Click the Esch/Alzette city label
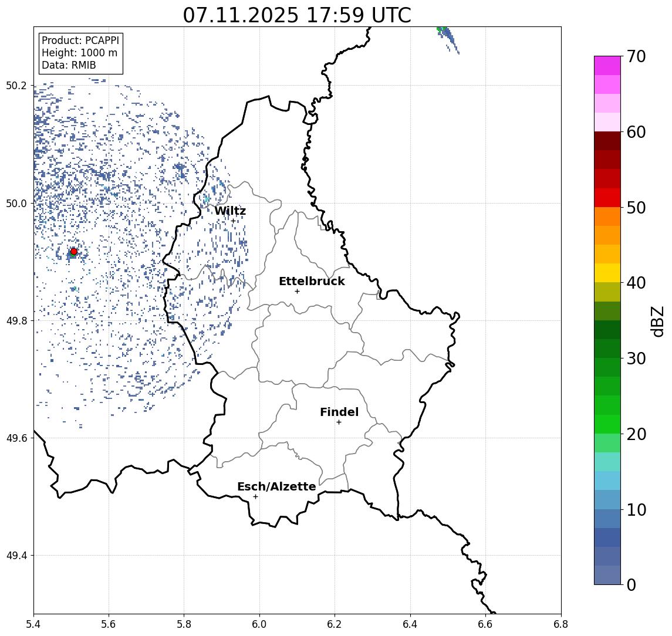This screenshot has width=672, height=636. pos(276,486)
